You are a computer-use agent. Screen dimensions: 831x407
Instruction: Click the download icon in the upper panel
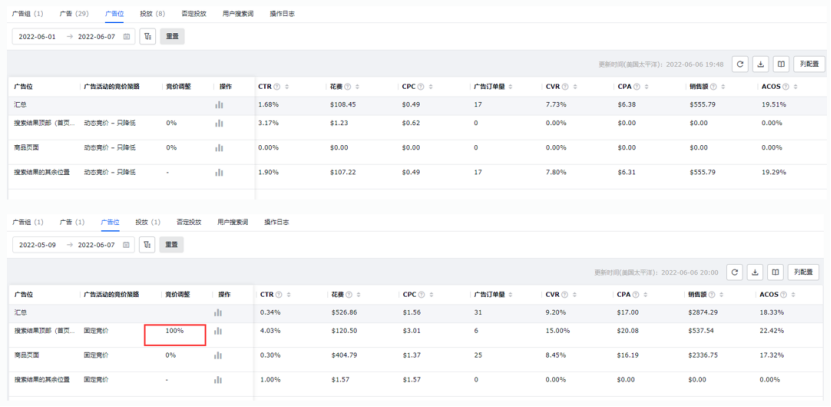pyautogui.click(x=761, y=64)
